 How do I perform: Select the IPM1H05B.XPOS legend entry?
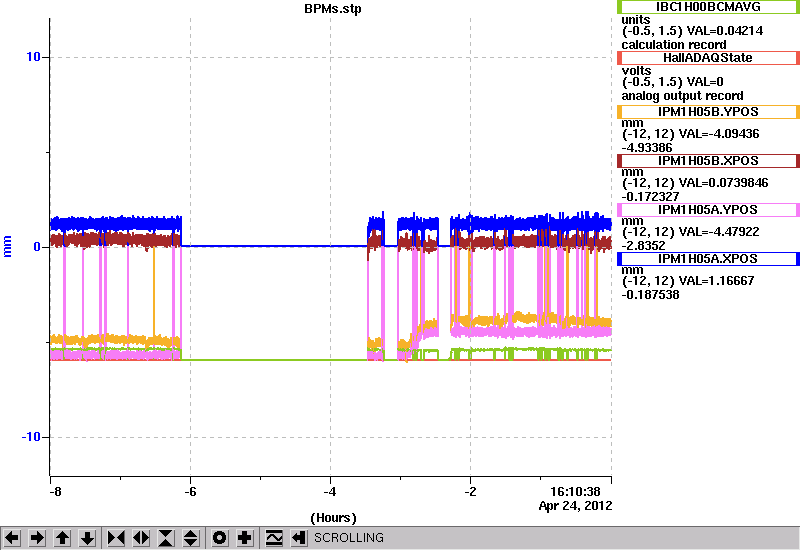708,161
